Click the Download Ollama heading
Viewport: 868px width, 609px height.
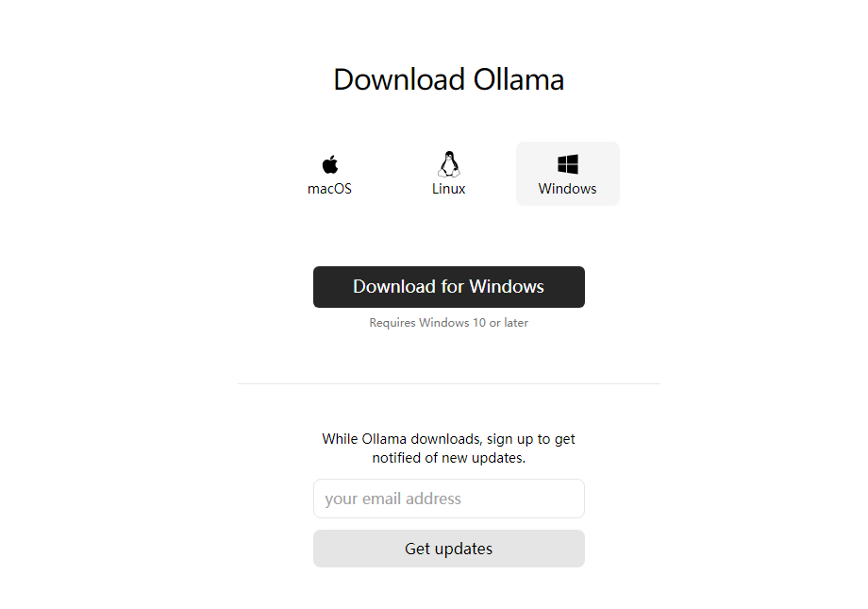(x=449, y=80)
